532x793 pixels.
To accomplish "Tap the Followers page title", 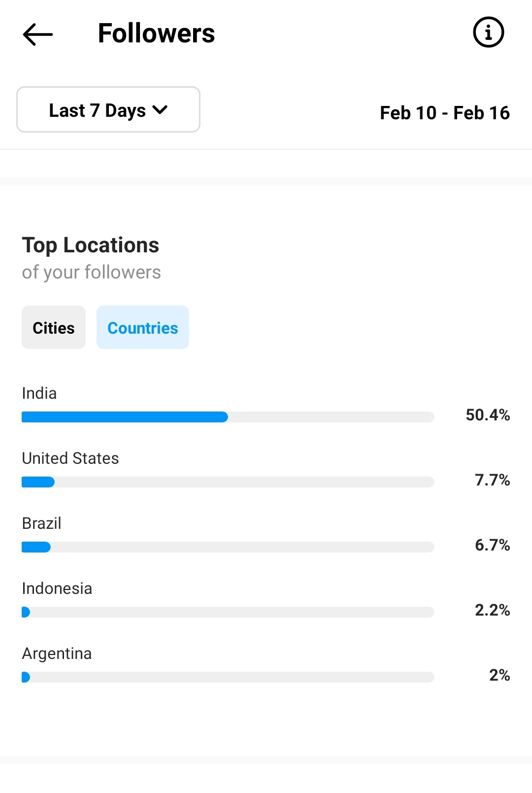I will click(156, 34).
